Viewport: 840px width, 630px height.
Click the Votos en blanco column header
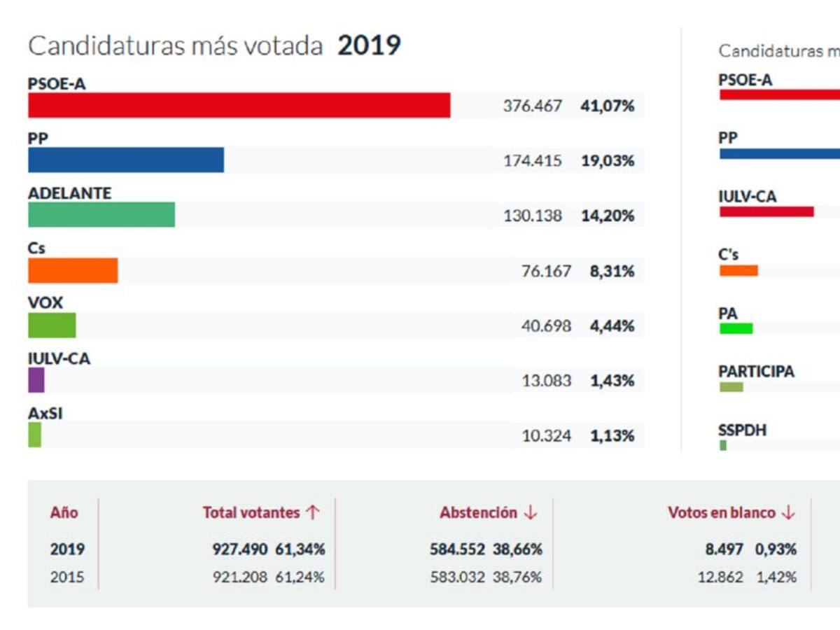(x=722, y=512)
